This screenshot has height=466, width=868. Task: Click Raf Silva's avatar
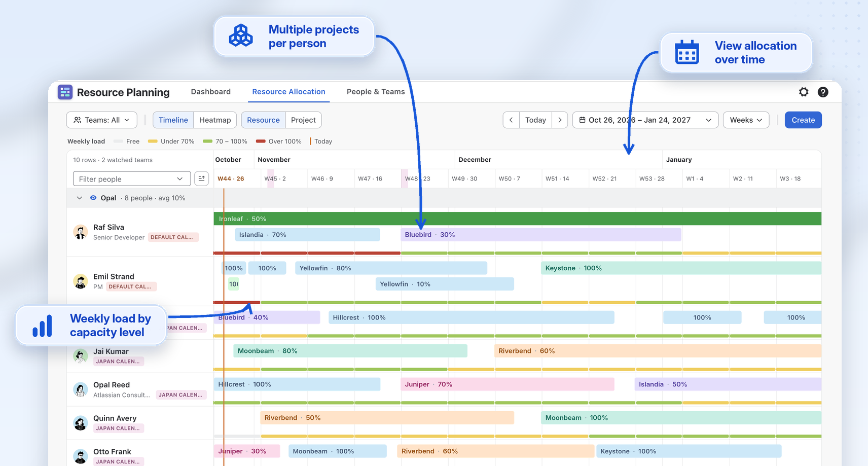[81, 232]
